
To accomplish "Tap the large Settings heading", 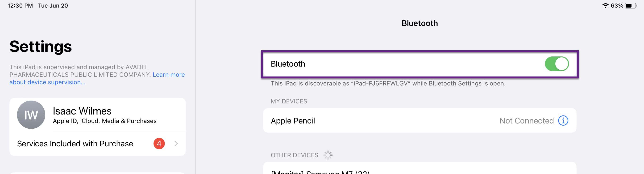I will (41, 47).
